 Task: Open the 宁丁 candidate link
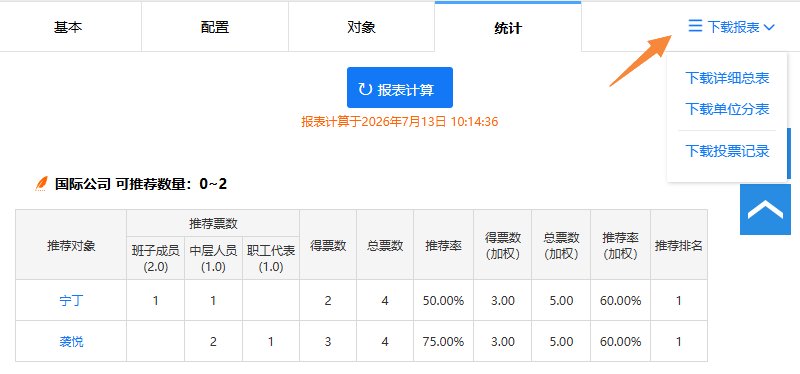coord(71,301)
